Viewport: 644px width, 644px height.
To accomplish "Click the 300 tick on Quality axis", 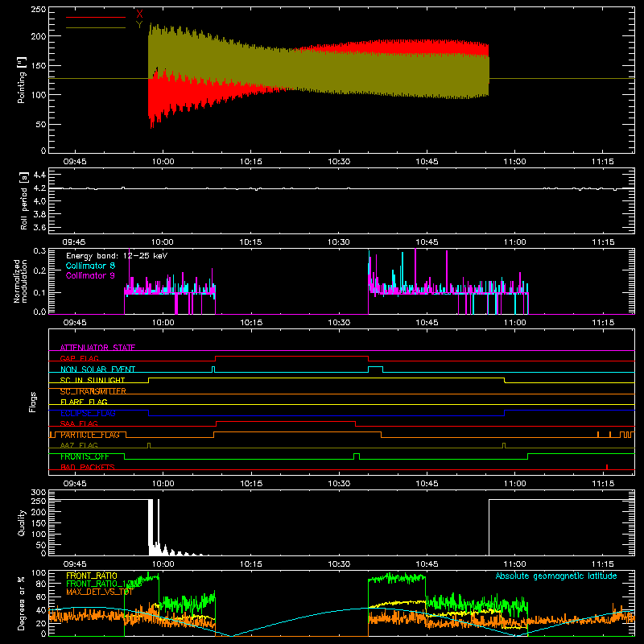I will click(x=39, y=493).
